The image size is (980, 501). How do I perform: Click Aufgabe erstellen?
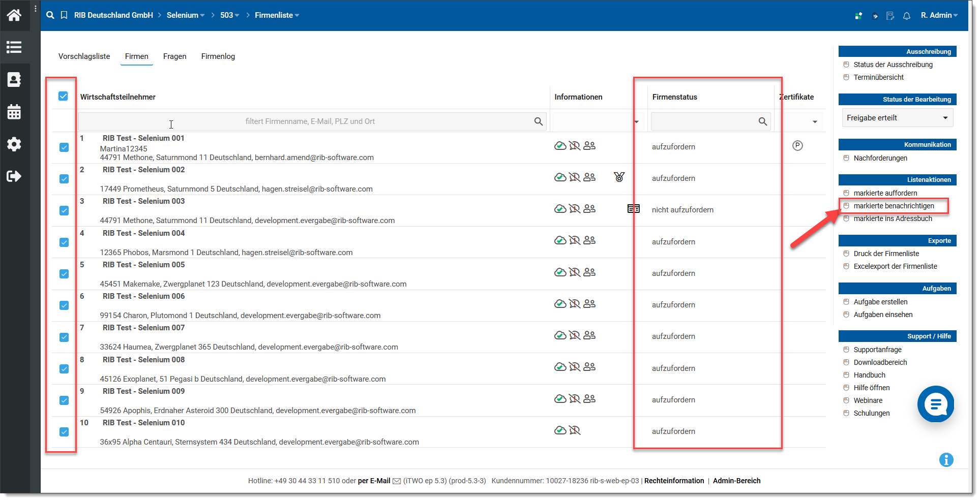tap(881, 302)
